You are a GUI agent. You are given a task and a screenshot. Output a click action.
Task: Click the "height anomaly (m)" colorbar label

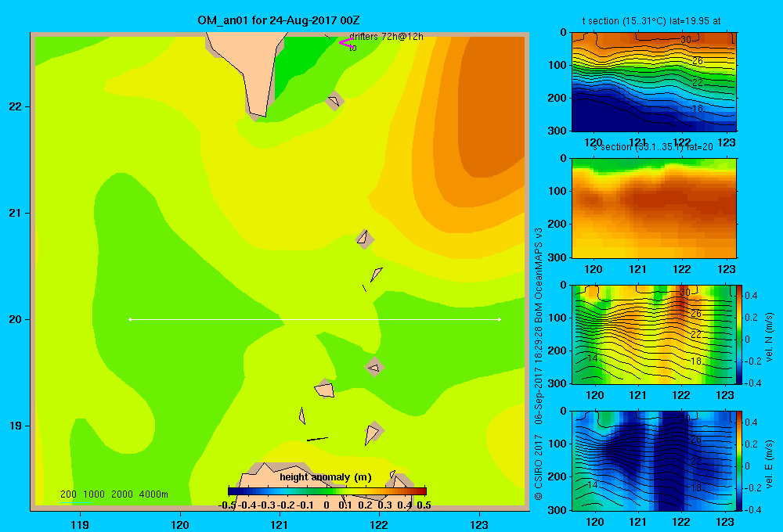pos(326,477)
